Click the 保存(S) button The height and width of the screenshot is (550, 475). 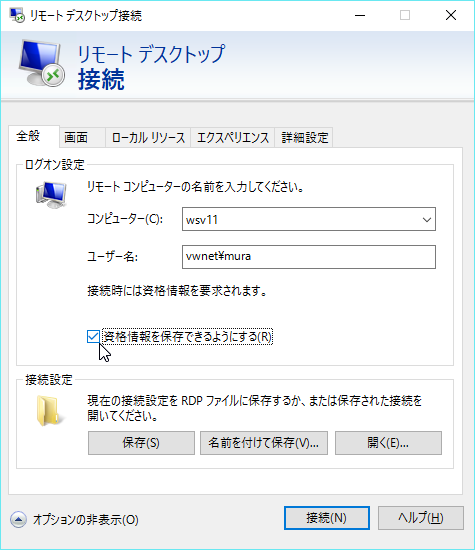click(141, 443)
